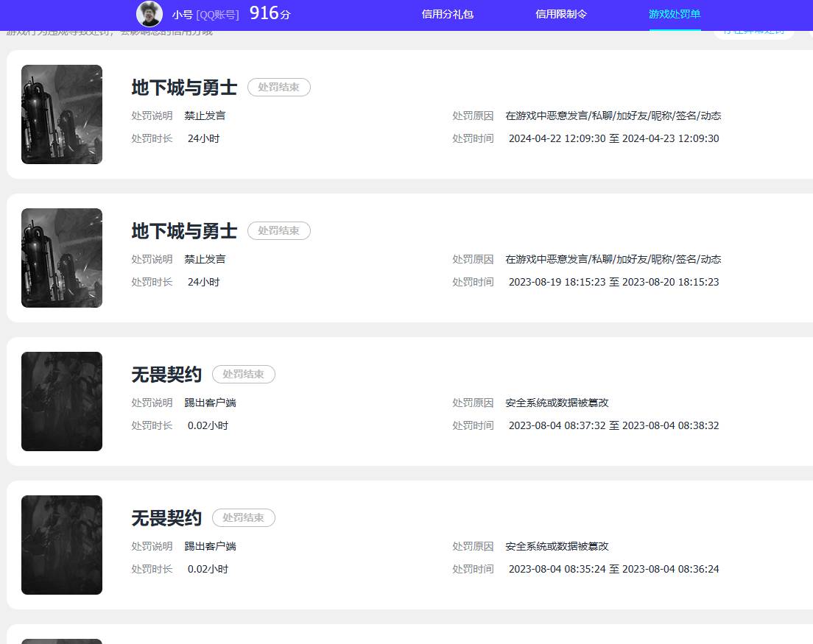This screenshot has height=644, width=813.
Task: Click the second 无畏契约 cover image
Action: pos(61,545)
